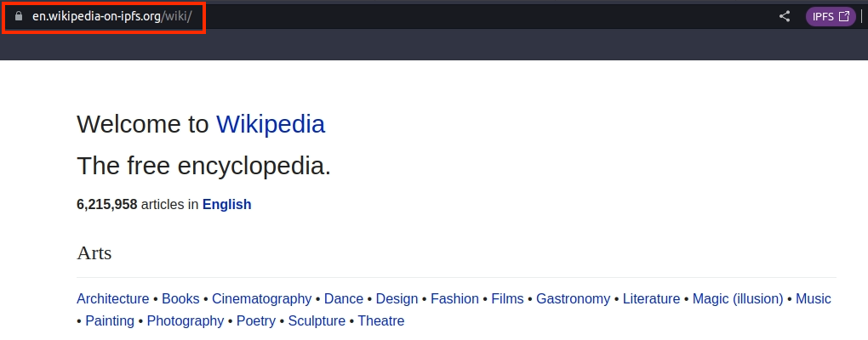This screenshot has width=868, height=340.
Task: Open the Films link
Action: [508, 299]
